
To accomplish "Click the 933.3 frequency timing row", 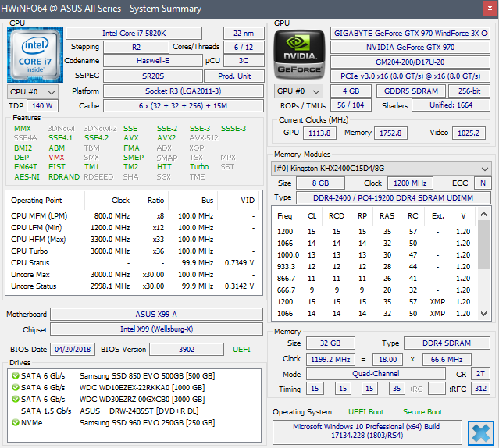I will click(373, 267).
